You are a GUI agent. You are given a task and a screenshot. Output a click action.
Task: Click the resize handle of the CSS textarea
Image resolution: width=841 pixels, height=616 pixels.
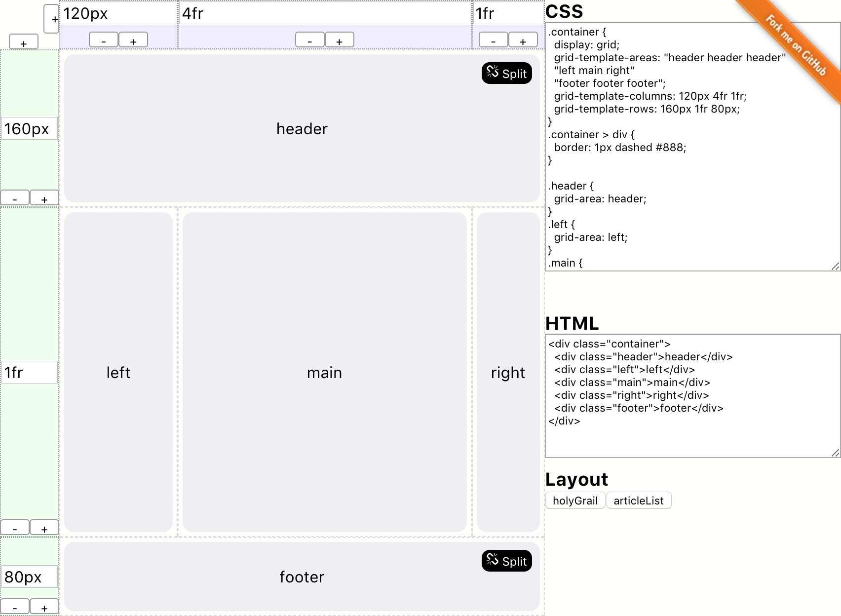[835, 267]
